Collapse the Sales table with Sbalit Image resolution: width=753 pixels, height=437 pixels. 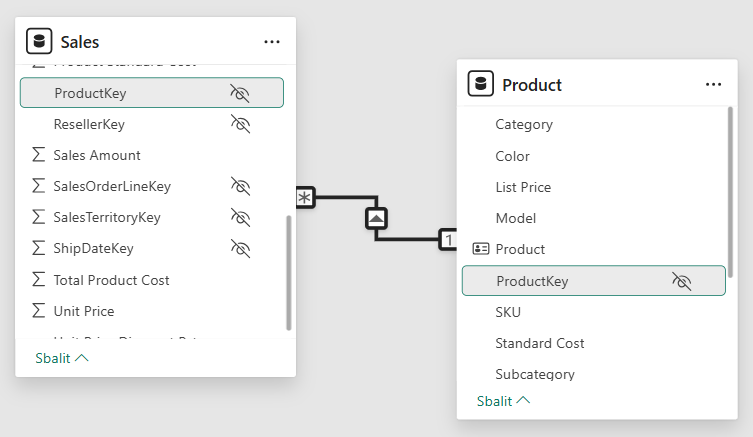point(61,358)
